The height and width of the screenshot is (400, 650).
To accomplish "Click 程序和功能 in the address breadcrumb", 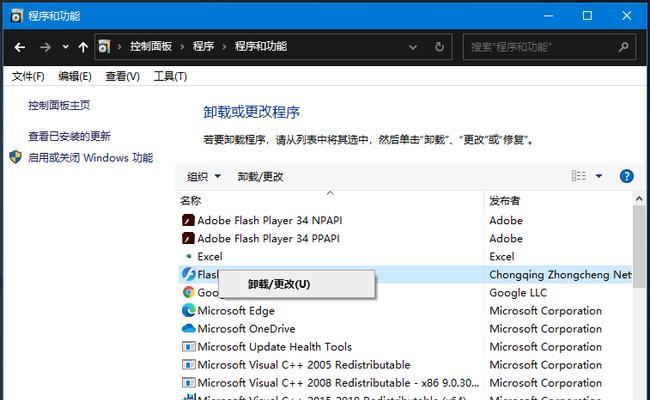I will click(261, 46).
